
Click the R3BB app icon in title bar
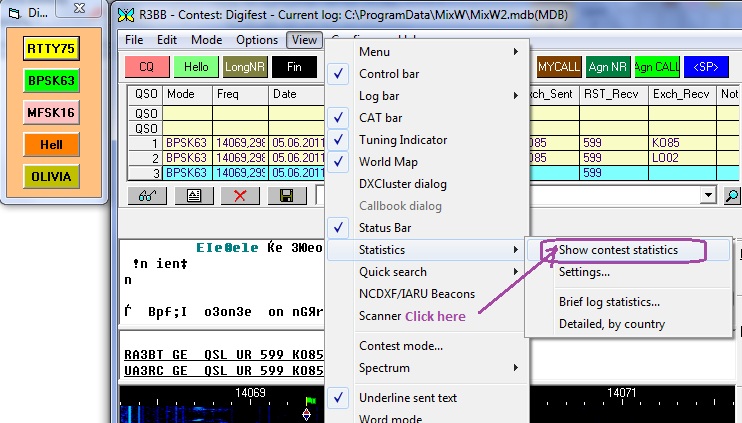[124, 15]
